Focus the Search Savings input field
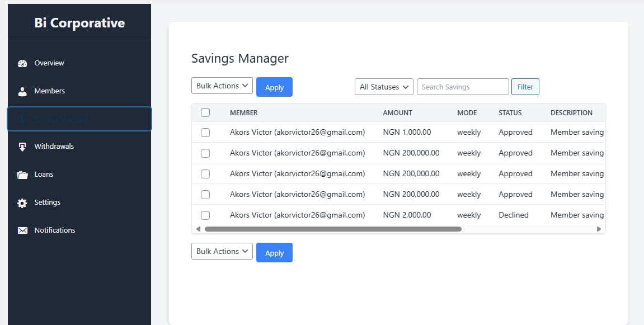644x325 pixels. pos(463,87)
